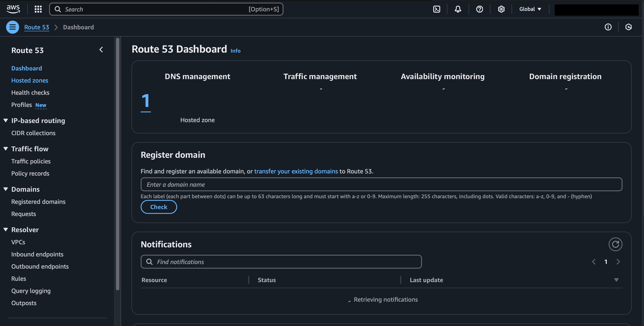Refresh the Notifications list
644x326 pixels.
coord(615,244)
